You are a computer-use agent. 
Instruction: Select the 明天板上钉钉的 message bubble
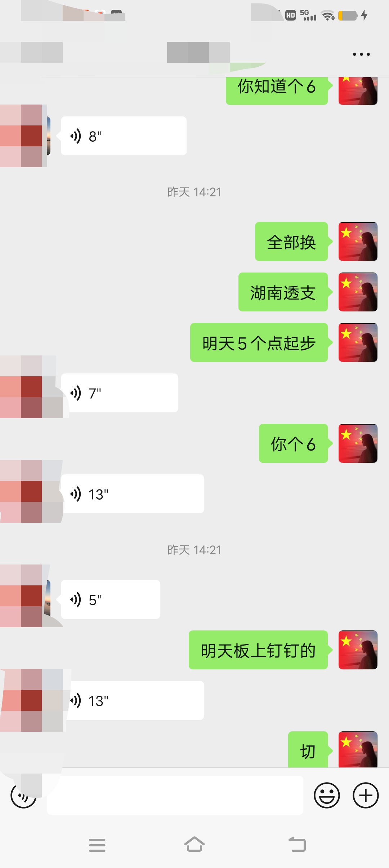point(258,650)
